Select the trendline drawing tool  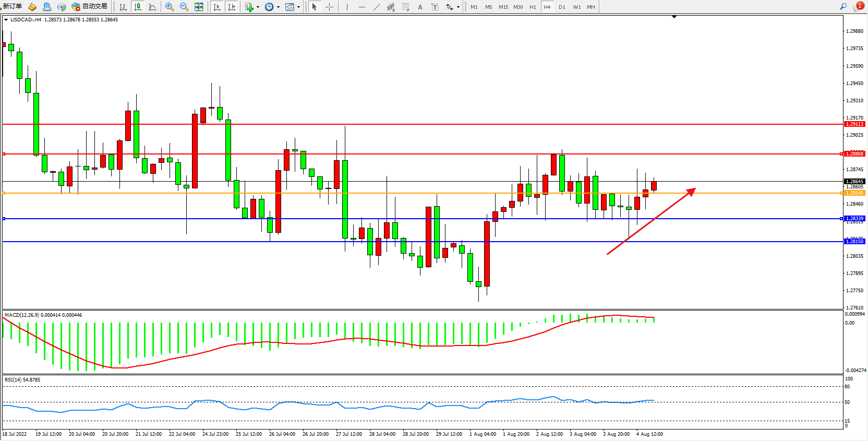point(377,7)
